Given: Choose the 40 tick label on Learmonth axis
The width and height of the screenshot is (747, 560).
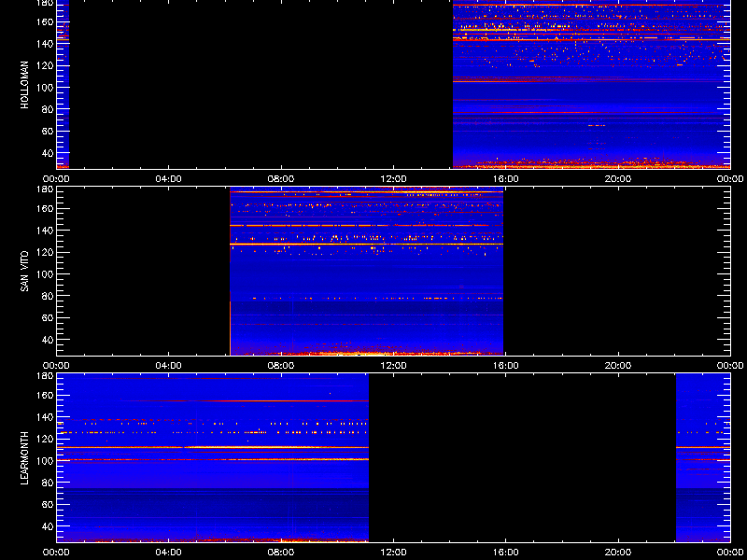Looking at the screenshot, I should pos(49,526).
